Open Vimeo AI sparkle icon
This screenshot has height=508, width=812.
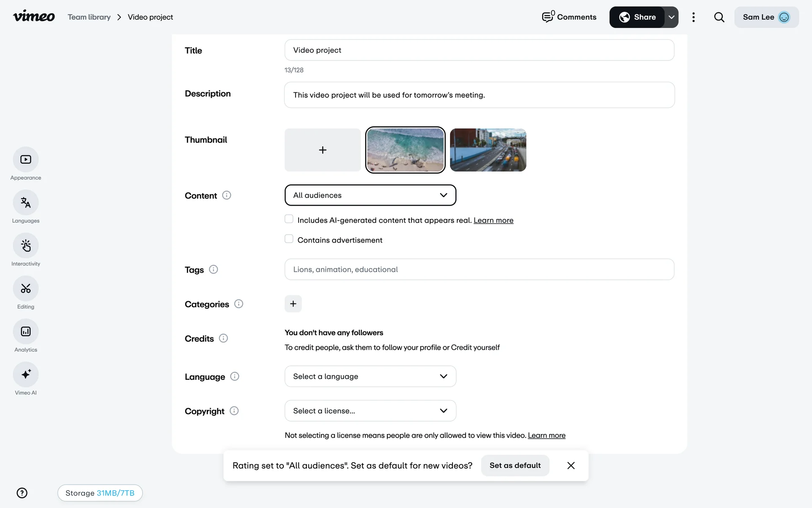[x=26, y=374]
